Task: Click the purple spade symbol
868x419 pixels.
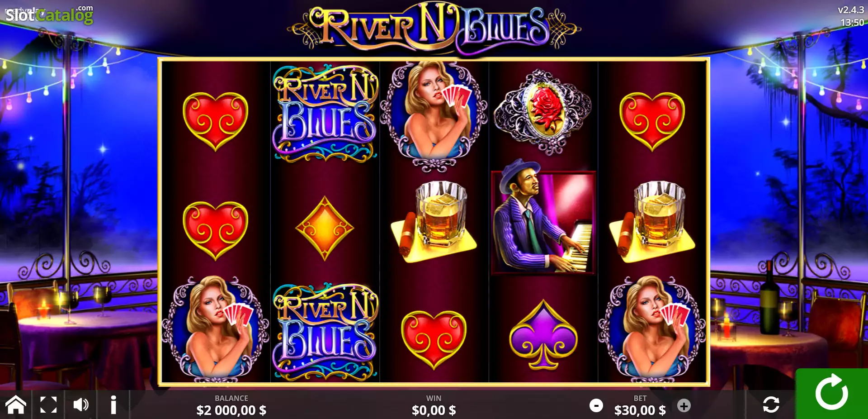Action: tap(543, 335)
